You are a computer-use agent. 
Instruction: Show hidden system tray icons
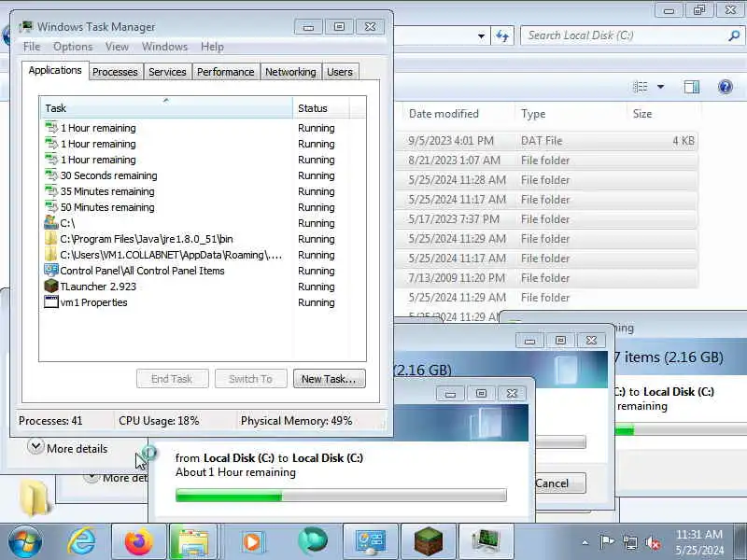click(585, 542)
